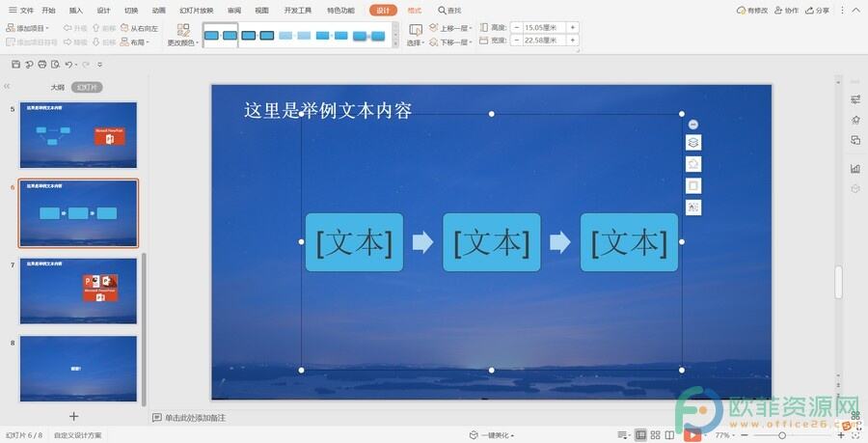Click the save icon in quick access toolbar
The height and width of the screenshot is (443, 868).
[16, 65]
